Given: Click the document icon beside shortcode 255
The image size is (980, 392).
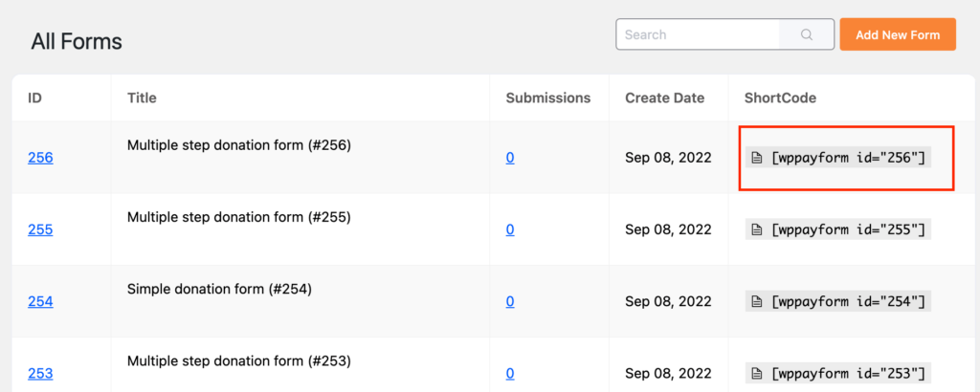Looking at the screenshot, I should click(756, 229).
